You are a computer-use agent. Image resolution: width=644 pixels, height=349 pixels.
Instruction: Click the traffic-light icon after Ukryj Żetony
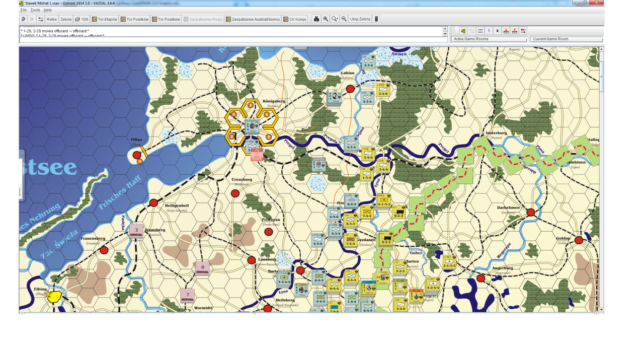pyautogui.click(x=376, y=19)
